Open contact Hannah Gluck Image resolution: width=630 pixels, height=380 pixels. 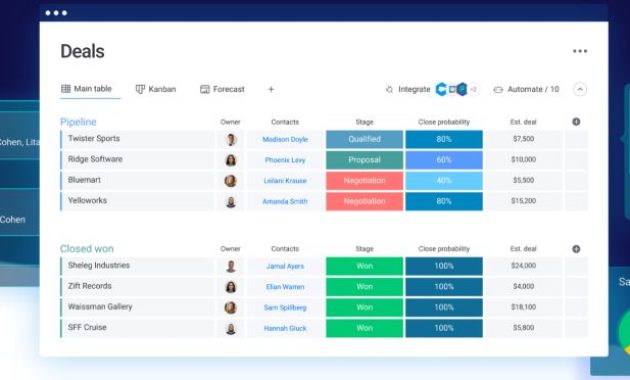[x=285, y=328]
